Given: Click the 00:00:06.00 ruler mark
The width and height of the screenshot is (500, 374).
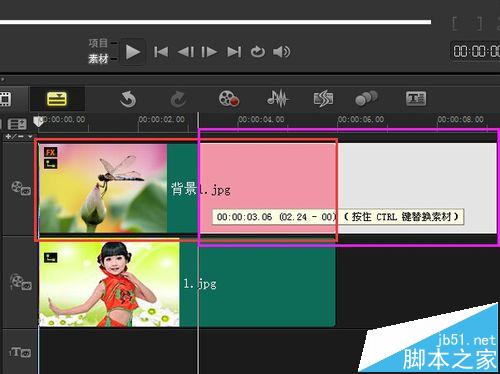Looking at the screenshot, I should (361, 119).
